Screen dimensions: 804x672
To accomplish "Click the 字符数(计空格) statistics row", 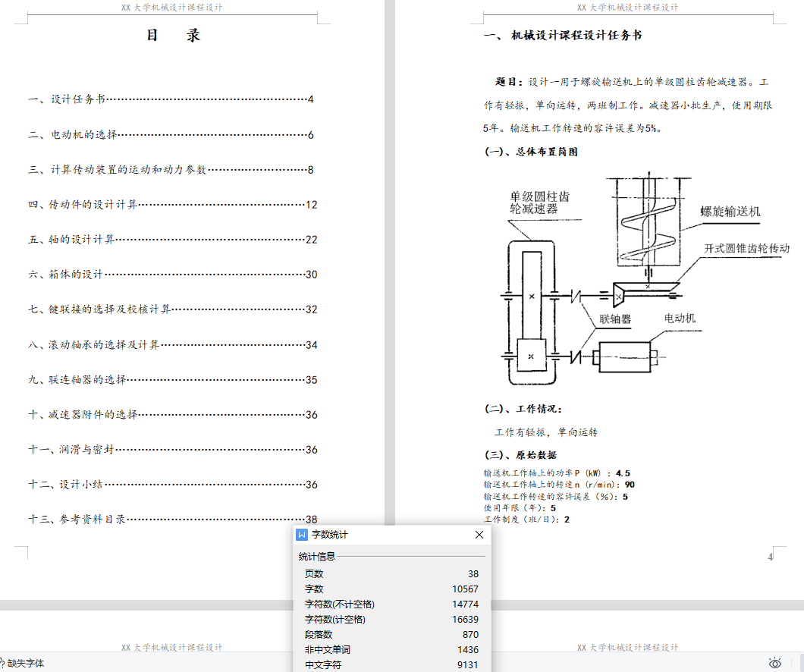I will pyautogui.click(x=391, y=620).
